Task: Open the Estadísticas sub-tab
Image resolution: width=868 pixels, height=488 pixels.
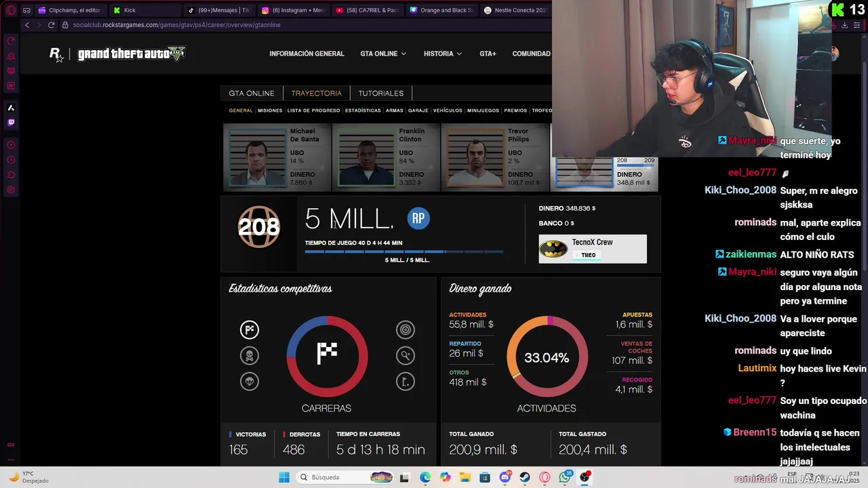Action: pos(363,110)
